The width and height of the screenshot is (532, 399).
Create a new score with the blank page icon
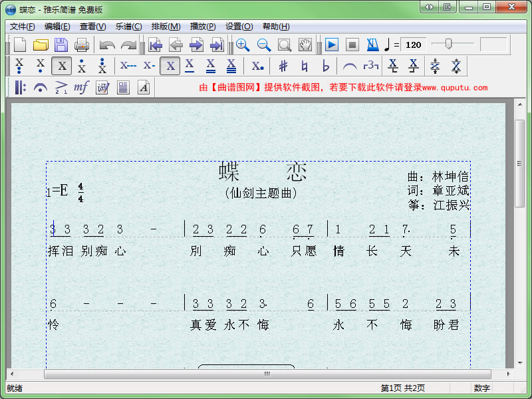point(20,45)
